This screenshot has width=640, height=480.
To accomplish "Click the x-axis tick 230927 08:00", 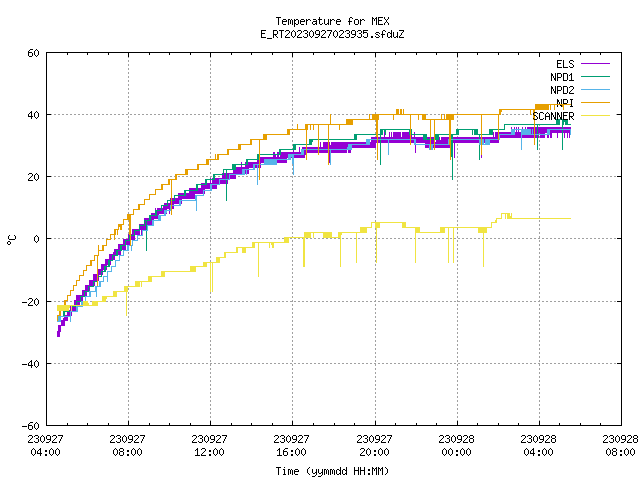I will click(x=127, y=446).
